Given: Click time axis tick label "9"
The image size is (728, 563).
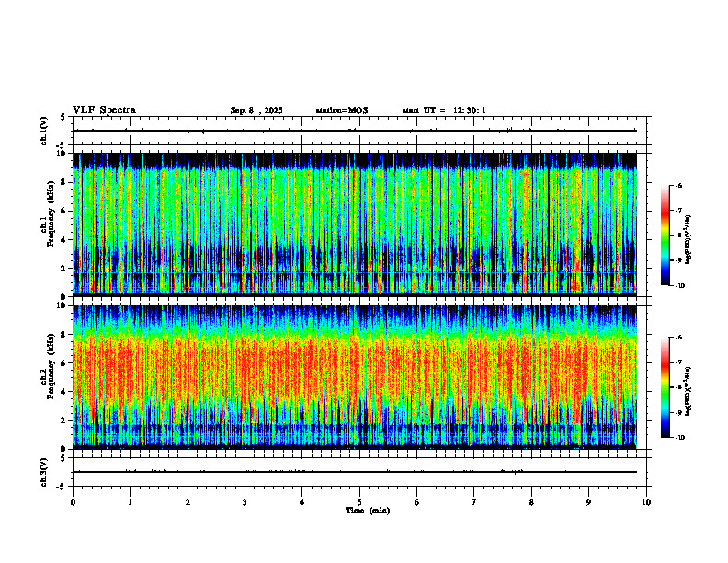Looking at the screenshot, I should pos(588,502).
